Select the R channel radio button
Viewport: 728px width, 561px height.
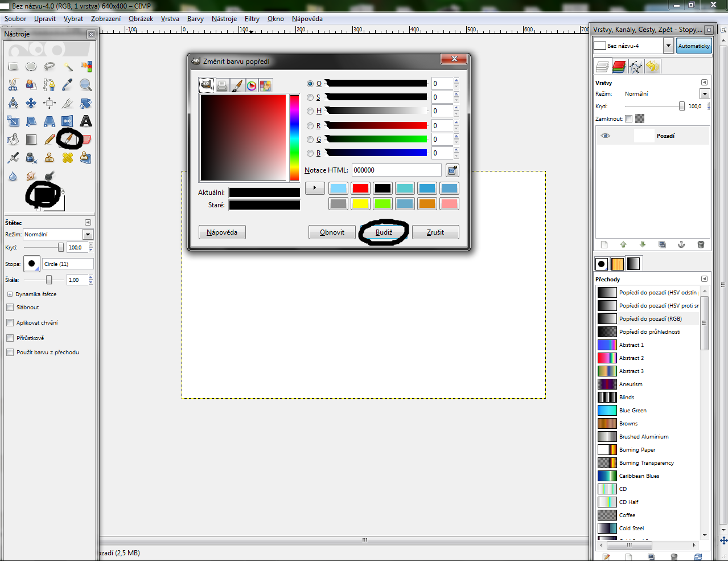[310, 126]
